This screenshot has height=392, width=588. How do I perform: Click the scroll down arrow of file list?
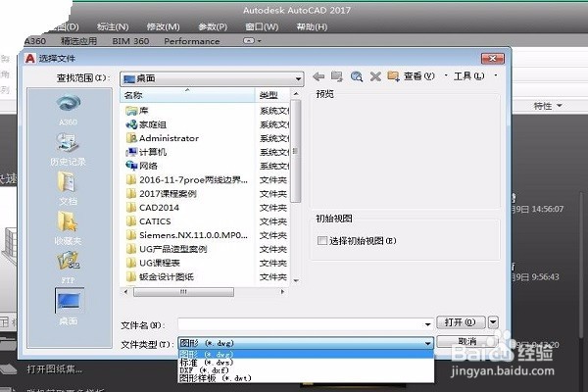tap(296, 280)
